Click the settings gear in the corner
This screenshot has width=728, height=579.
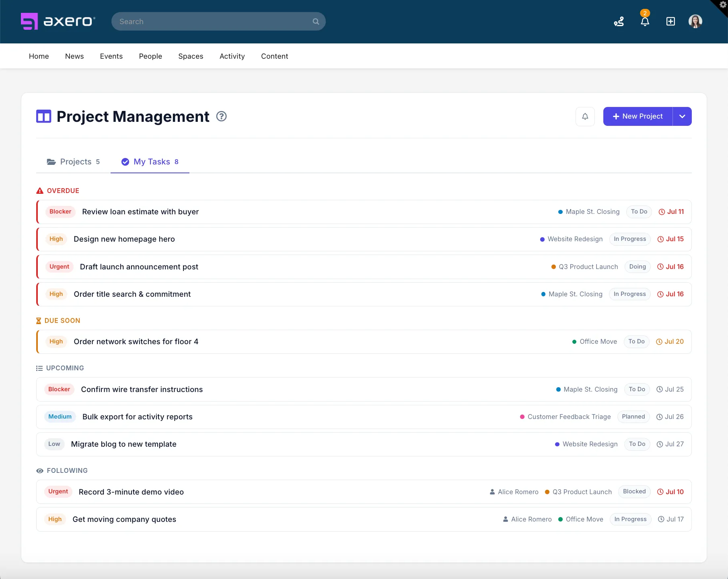click(x=723, y=5)
